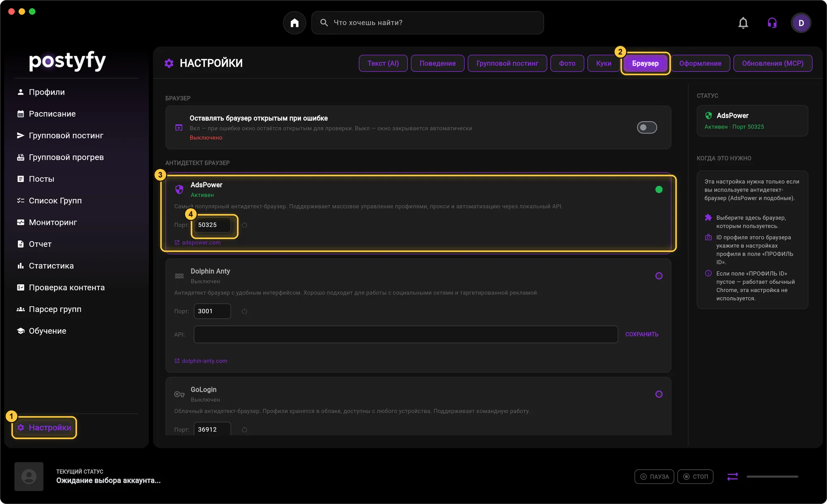The image size is (827, 504).
Task: Reset the AdsPower port with refresh icon
Action: (x=244, y=225)
